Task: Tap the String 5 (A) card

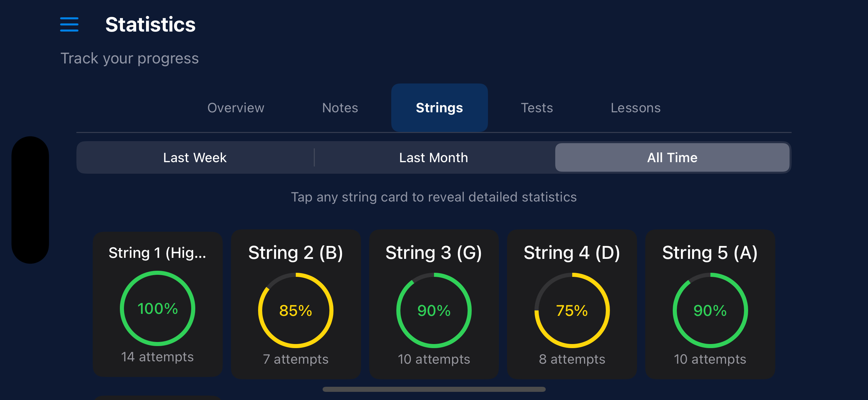Action: click(x=710, y=253)
